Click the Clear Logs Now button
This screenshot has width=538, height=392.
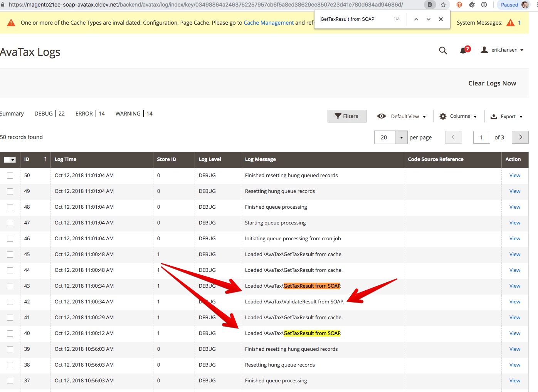492,83
